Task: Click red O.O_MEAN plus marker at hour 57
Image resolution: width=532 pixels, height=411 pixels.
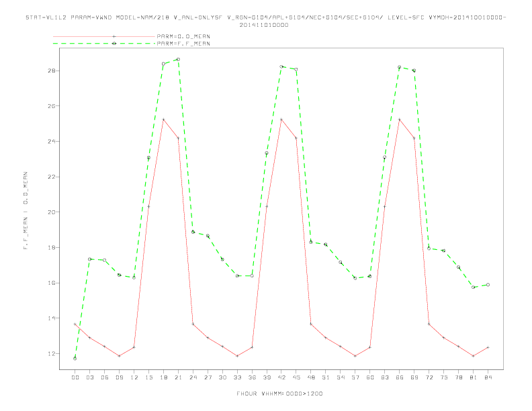Action: tap(355, 356)
